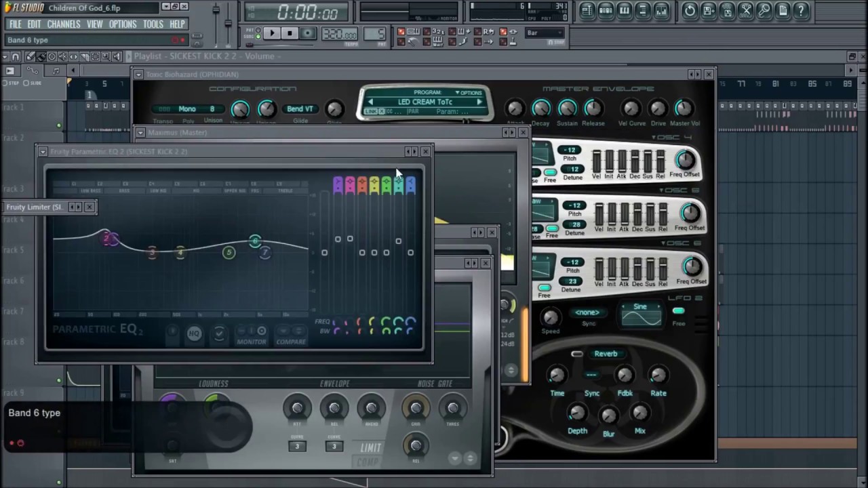Image resolution: width=868 pixels, height=488 pixels.
Task: Click the question mark help icon
Action: click(x=801, y=10)
